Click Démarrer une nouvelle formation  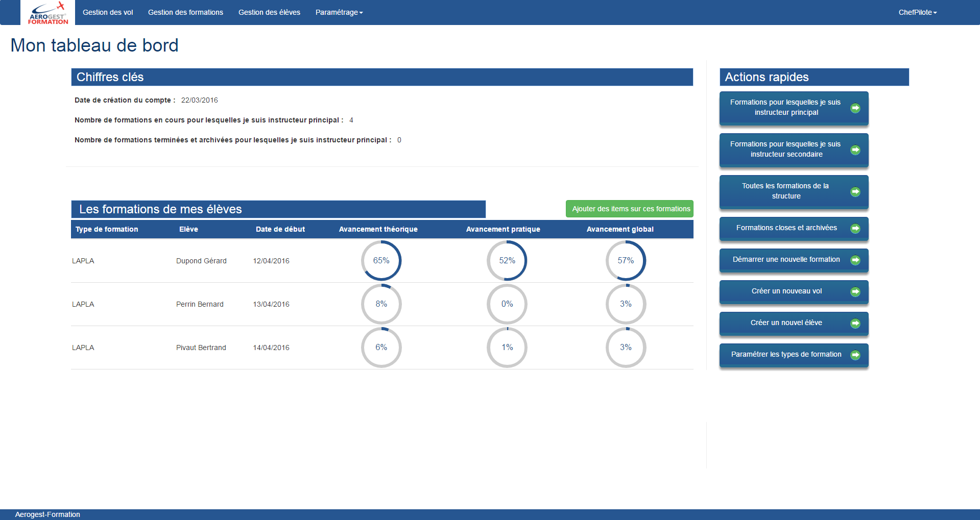point(794,260)
